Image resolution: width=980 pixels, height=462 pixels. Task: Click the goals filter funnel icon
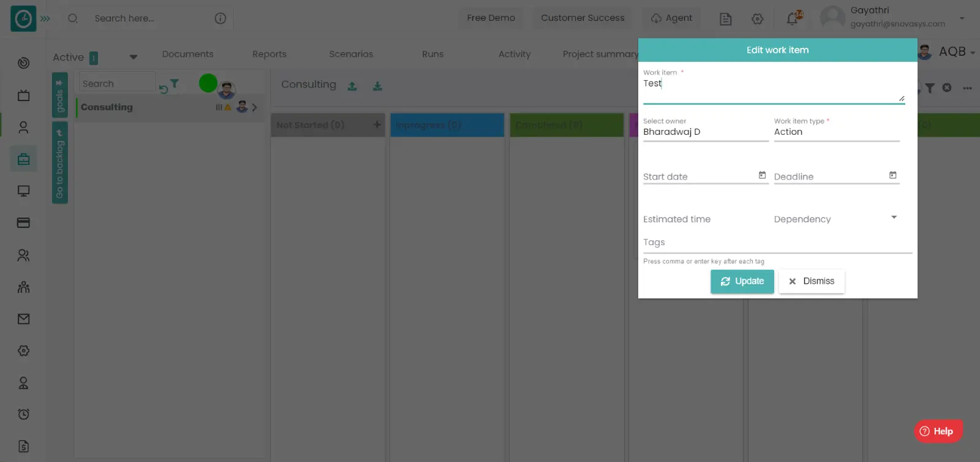[175, 83]
